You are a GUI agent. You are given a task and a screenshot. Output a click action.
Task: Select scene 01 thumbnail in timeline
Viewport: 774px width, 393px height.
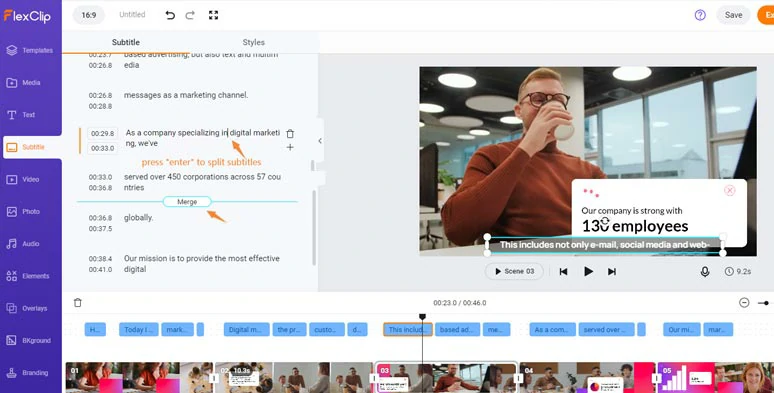click(x=139, y=377)
